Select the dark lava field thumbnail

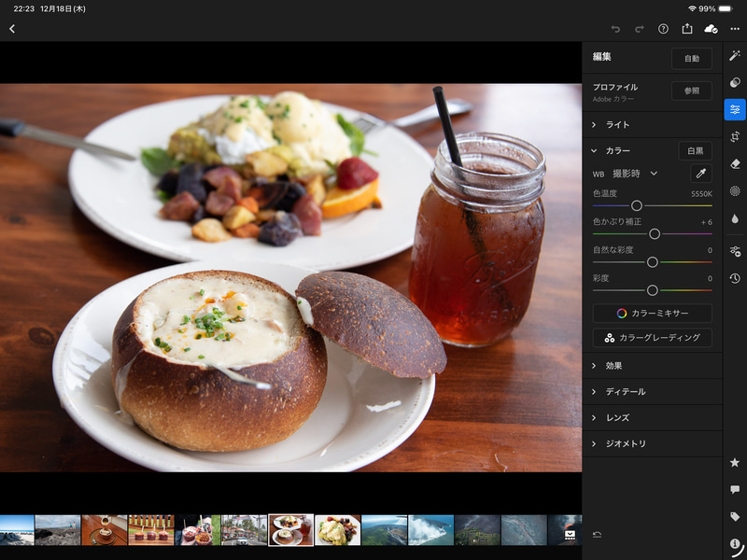(x=477, y=530)
